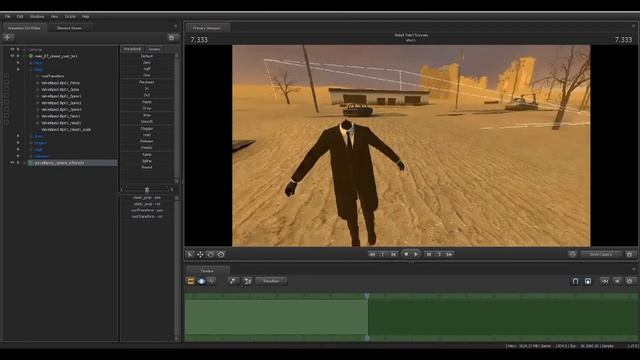The height and width of the screenshot is (360, 640).
Task: Tick the checkbox beside rootTransform
Action: tap(7, 76)
